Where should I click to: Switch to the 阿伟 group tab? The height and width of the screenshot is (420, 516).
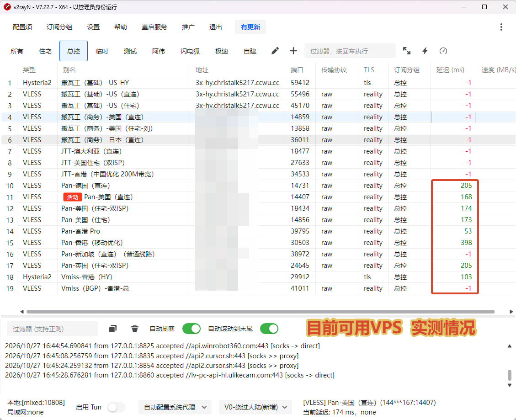(x=158, y=51)
